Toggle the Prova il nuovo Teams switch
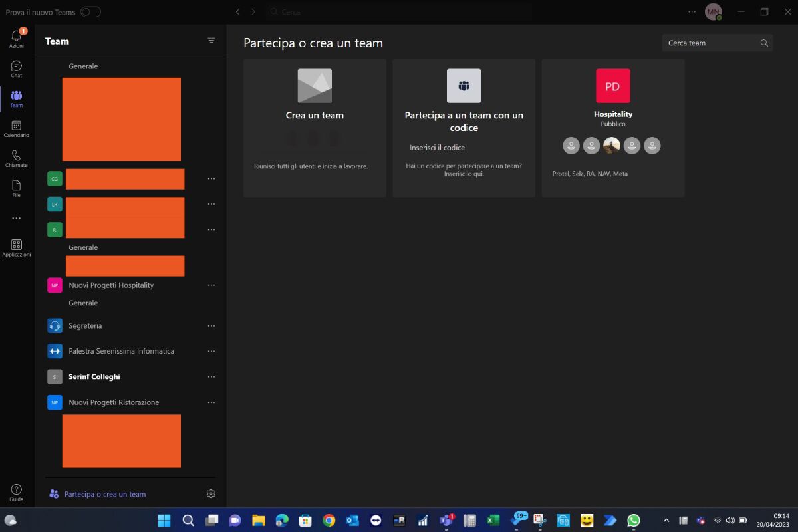Screen dimensions: 798x532 click(x=91, y=11)
